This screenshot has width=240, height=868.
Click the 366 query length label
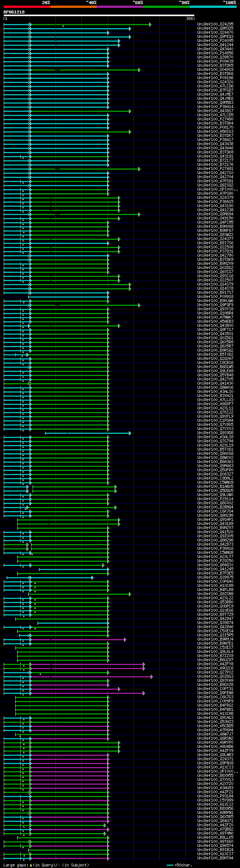[189, 18]
